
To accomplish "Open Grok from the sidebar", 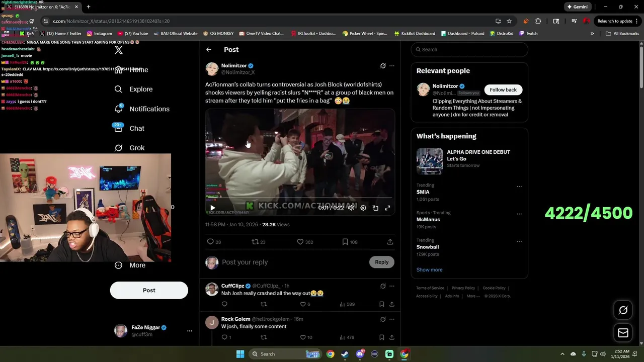I will [x=129, y=148].
